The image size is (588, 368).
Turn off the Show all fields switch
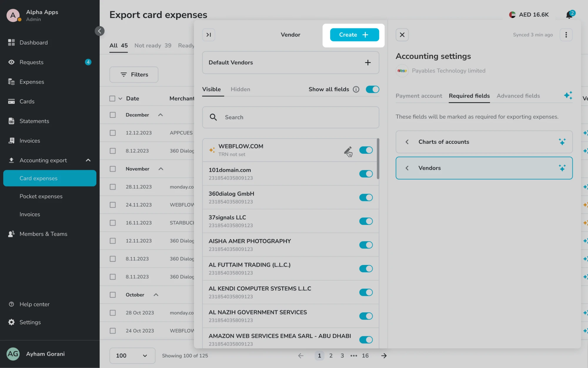pos(372,89)
